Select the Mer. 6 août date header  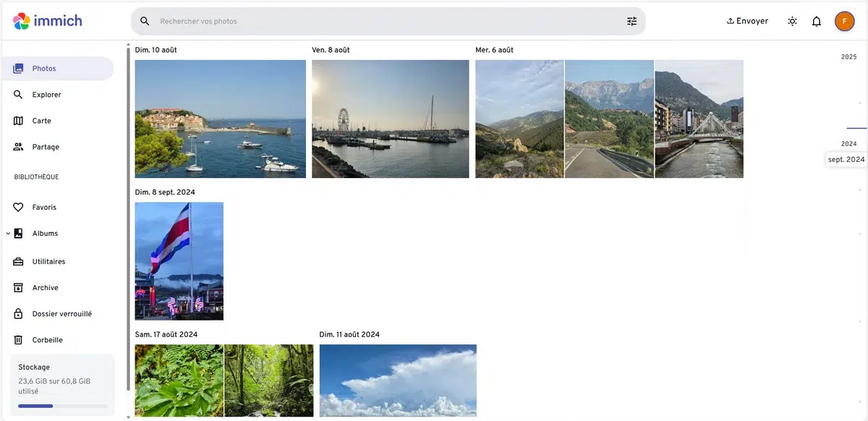pos(495,50)
